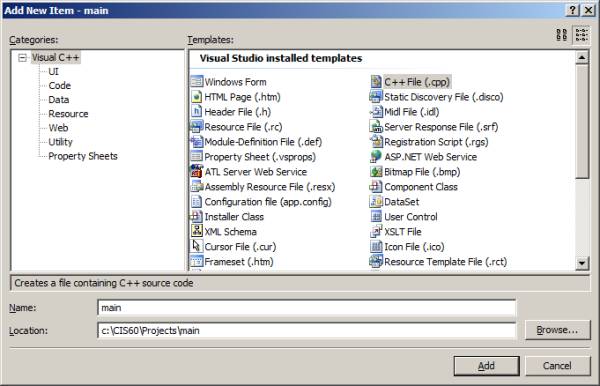Select the Visual C++ category
Image resolution: width=600 pixels, height=386 pixels.
click(55, 57)
